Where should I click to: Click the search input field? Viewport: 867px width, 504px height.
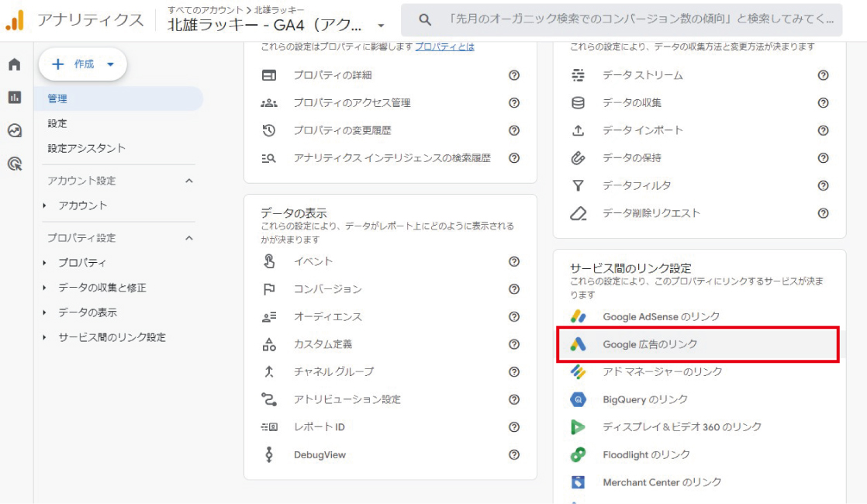click(x=621, y=20)
